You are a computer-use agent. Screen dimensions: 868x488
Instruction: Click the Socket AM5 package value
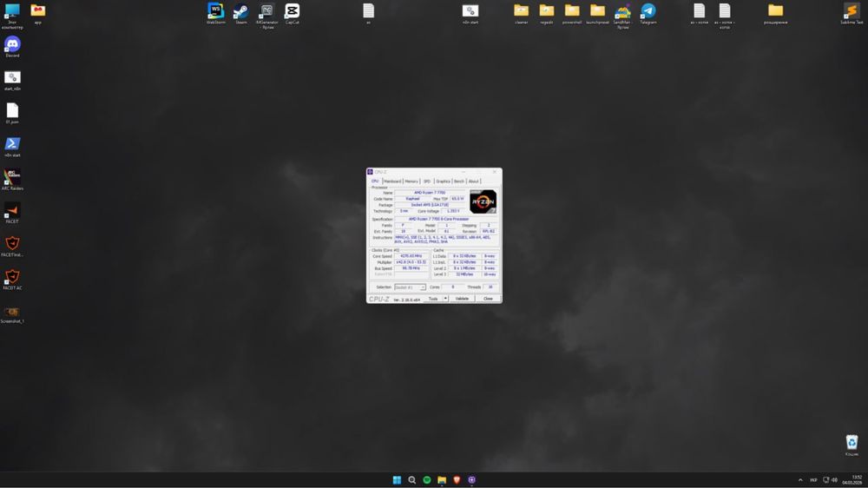click(430, 205)
